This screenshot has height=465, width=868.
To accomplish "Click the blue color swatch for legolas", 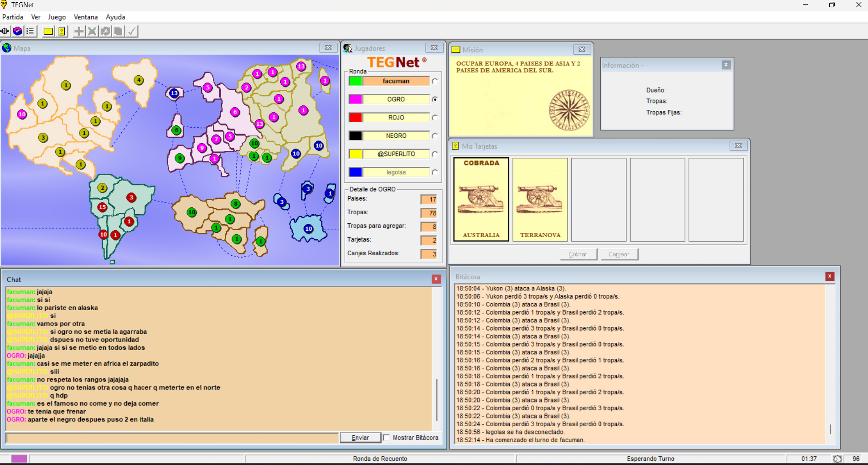I will pyautogui.click(x=356, y=172).
